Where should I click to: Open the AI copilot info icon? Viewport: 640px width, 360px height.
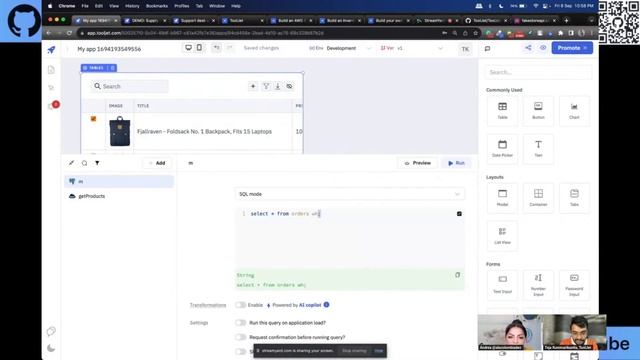(327, 304)
